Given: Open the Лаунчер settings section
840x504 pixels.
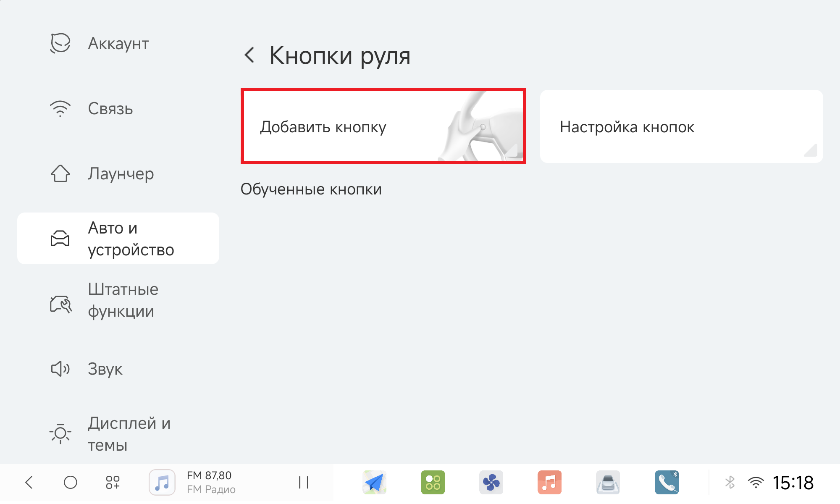Looking at the screenshot, I should [118, 173].
